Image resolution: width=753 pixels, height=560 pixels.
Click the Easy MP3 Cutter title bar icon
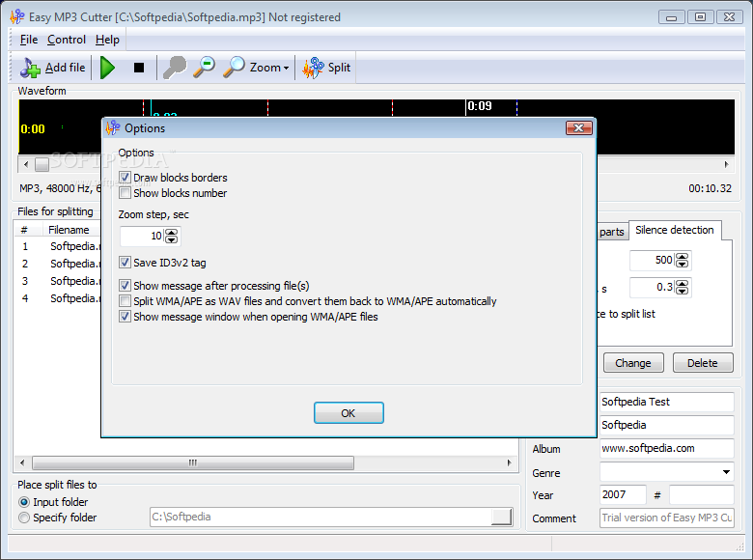(16, 16)
